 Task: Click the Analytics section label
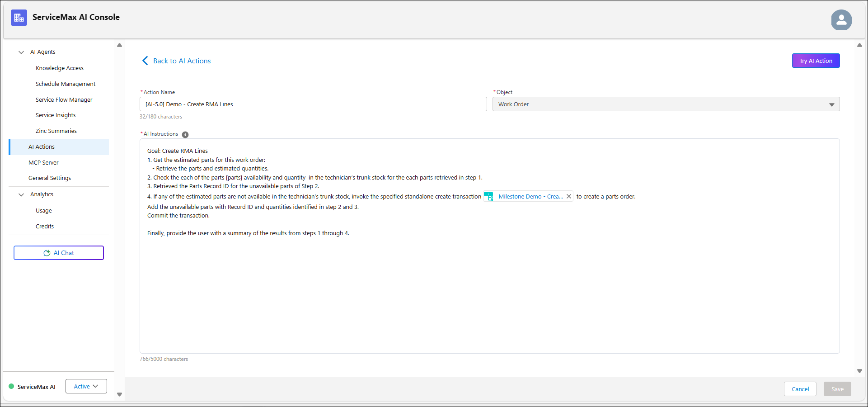pos(42,194)
